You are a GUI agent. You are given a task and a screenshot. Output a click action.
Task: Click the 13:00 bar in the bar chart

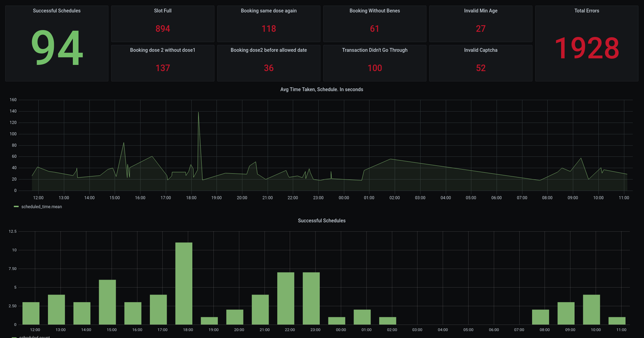(x=56, y=310)
